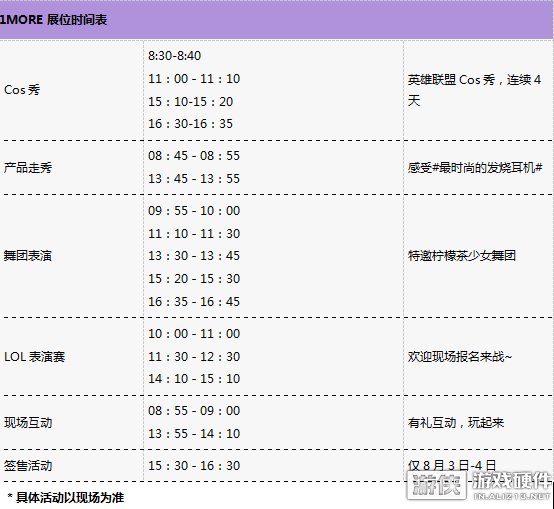Select 特邀柠檬茶少女舞团 description text
The width and height of the screenshot is (554, 509).
coord(462,255)
